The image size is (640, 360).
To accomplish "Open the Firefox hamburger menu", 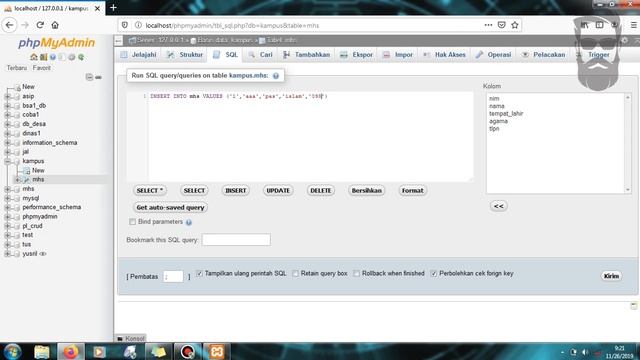I will pyautogui.click(x=633, y=25).
